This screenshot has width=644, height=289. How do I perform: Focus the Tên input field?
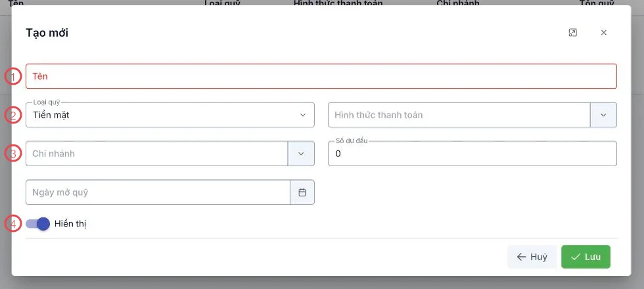321,76
